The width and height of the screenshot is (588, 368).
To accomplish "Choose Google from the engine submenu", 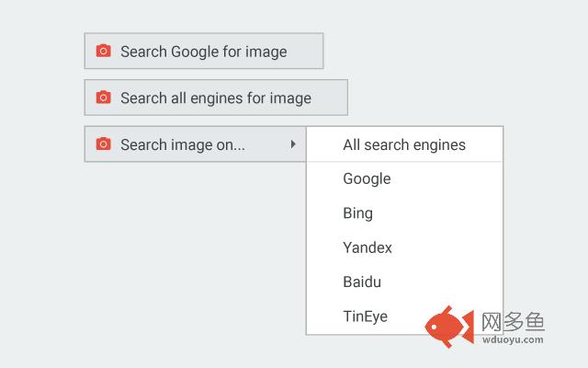I will 367,178.
